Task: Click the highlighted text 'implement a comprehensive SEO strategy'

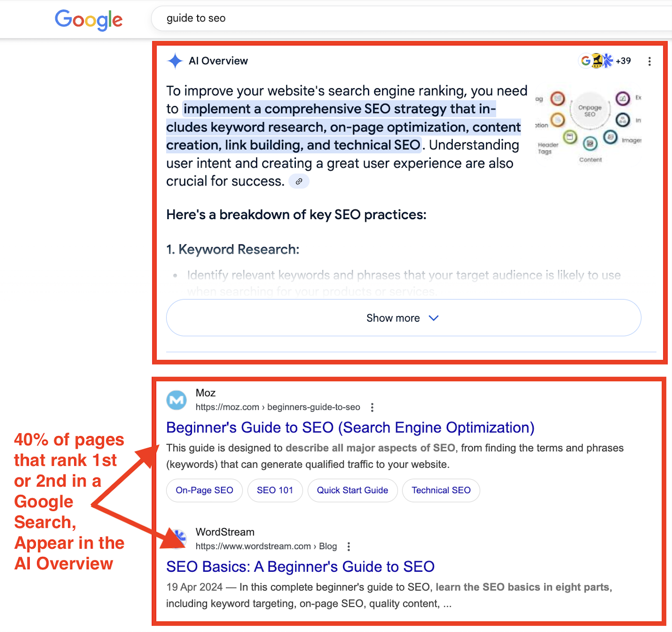Action: pyautogui.click(x=315, y=109)
